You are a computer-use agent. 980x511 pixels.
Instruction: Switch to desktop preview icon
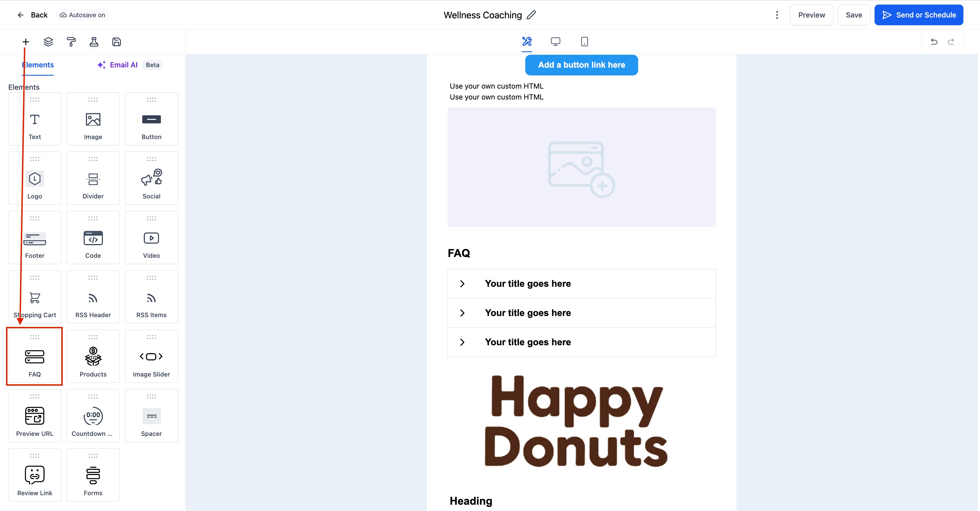[x=555, y=42]
